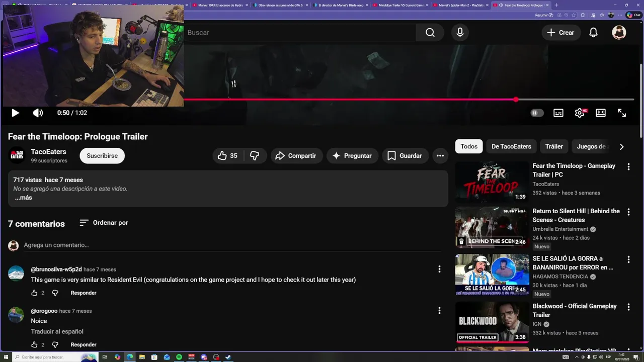Open the TacoEaters channel name link

(48, 152)
